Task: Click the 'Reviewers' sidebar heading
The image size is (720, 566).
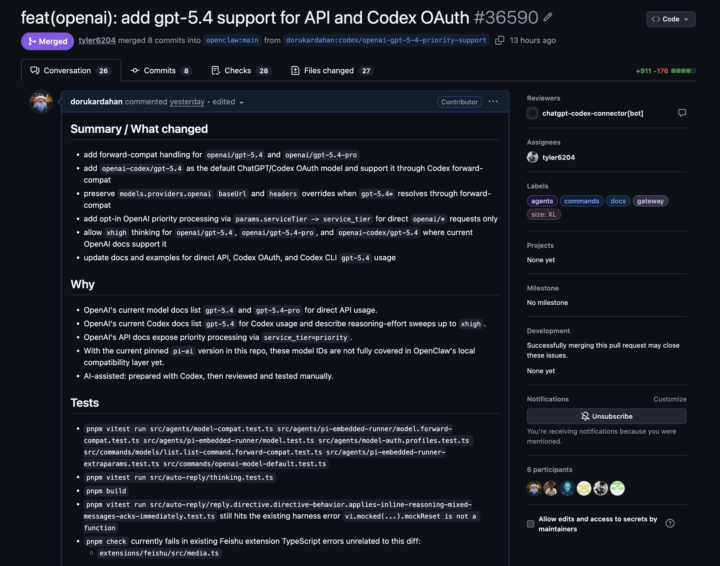Action: tap(543, 98)
